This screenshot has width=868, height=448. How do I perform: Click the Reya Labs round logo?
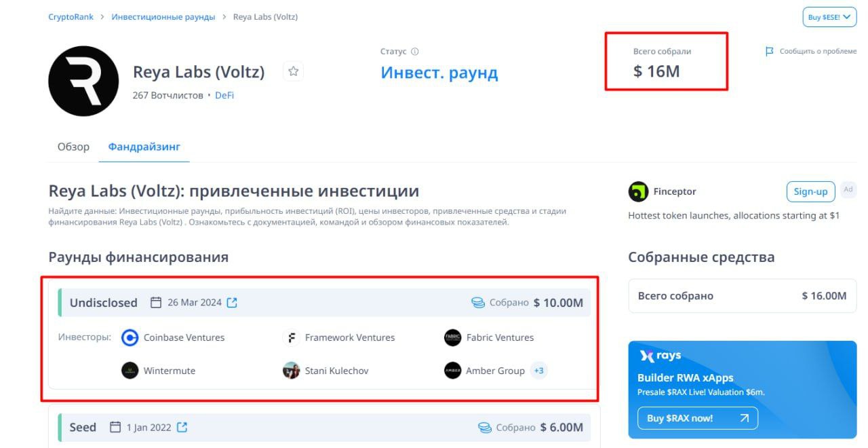coord(83,81)
